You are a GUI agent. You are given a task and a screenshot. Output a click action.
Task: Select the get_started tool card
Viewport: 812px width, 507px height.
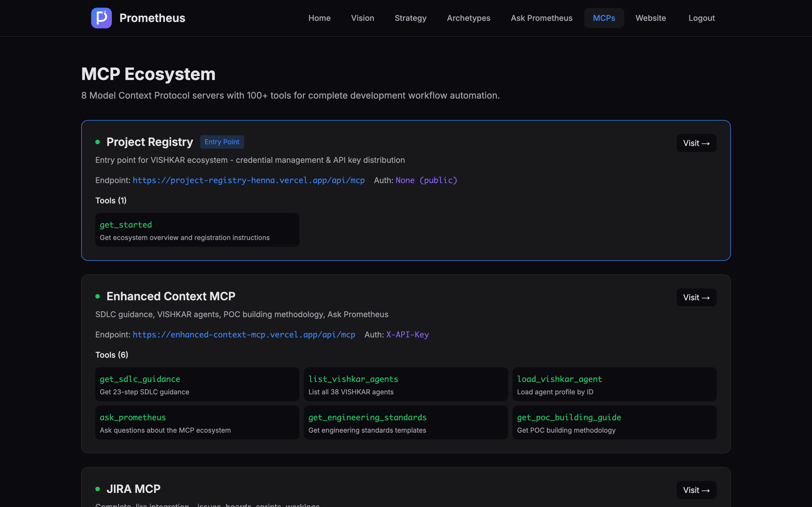coord(197,230)
